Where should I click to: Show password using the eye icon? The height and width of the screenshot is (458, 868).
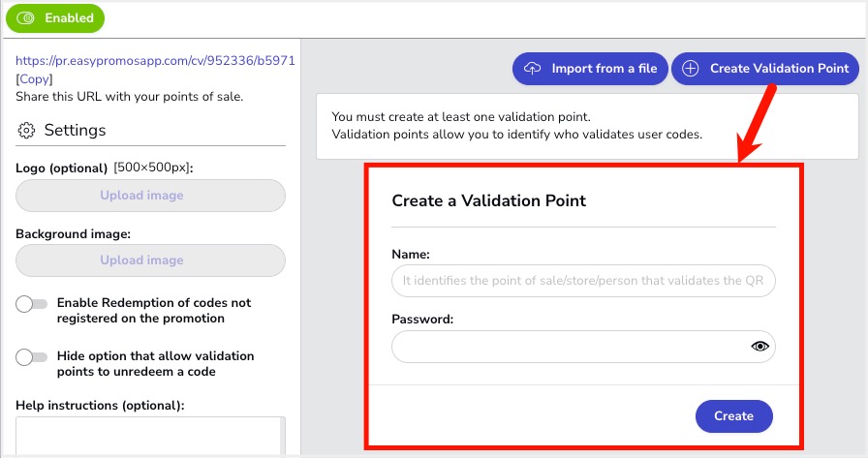759,347
